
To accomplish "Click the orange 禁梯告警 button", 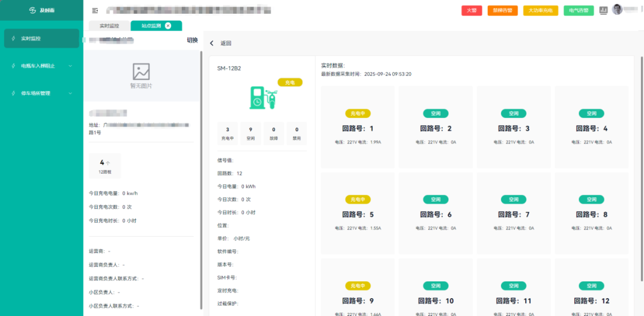I will click(x=503, y=10).
